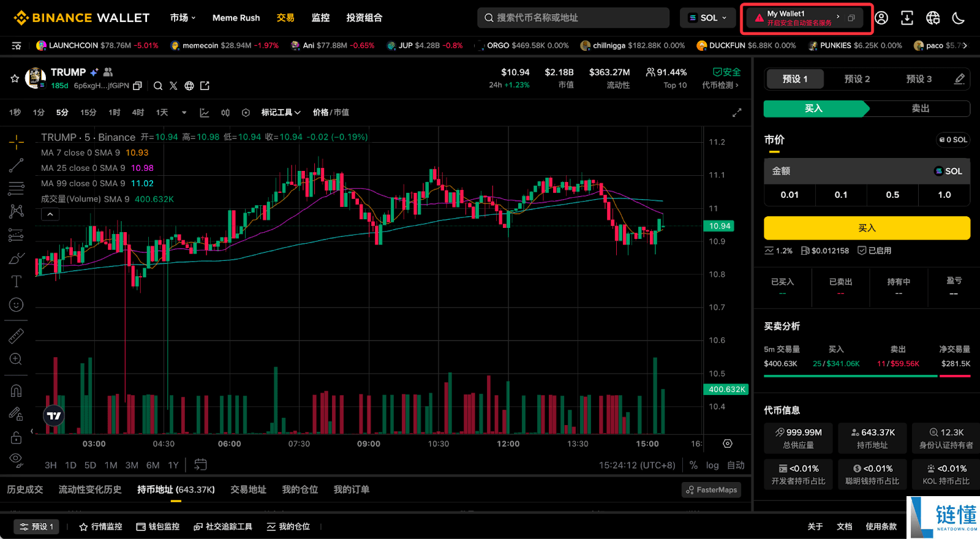Expand the 市场 menu dropdown
Viewport: 980px width, 539px height.
(x=183, y=18)
